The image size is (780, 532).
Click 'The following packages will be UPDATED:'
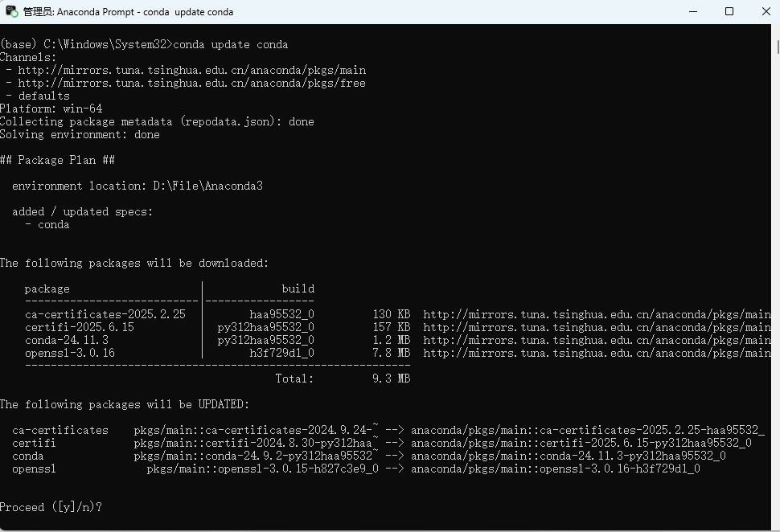(125, 405)
